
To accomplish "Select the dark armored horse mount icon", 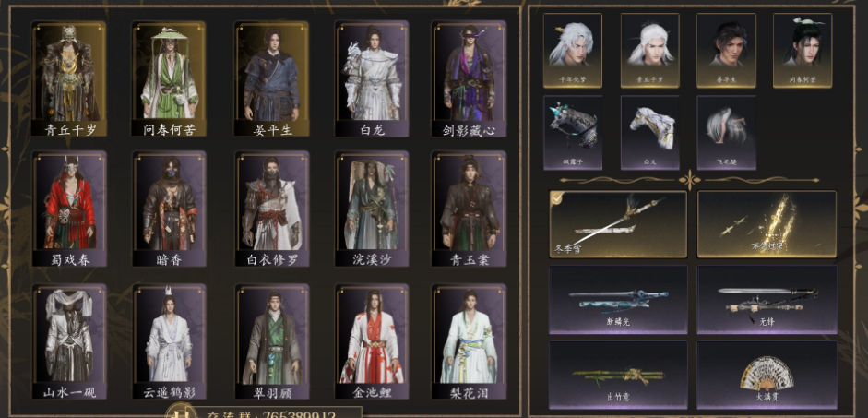I will pos(573,132).
